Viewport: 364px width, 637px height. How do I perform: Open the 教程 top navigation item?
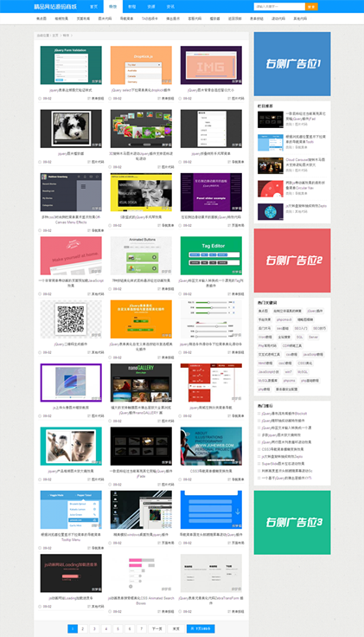(132, 7)
